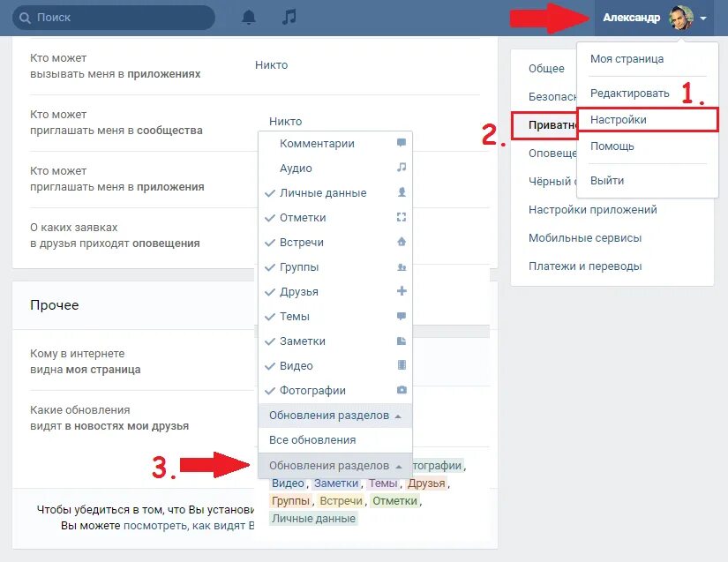Select Выйти in account menu
The width and height of the screenshot is (728, 562).
click(x=607, y=181)
